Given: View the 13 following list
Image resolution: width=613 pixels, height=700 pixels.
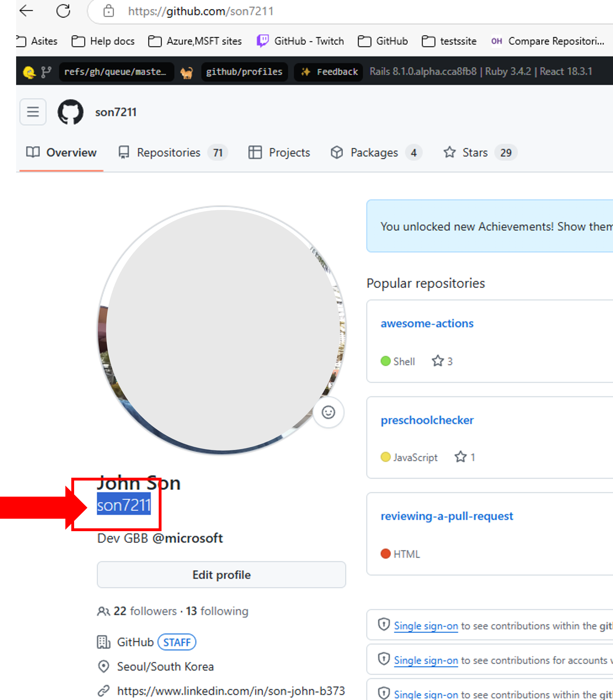Looking at the screenshot, I should (x=217, y=611).
